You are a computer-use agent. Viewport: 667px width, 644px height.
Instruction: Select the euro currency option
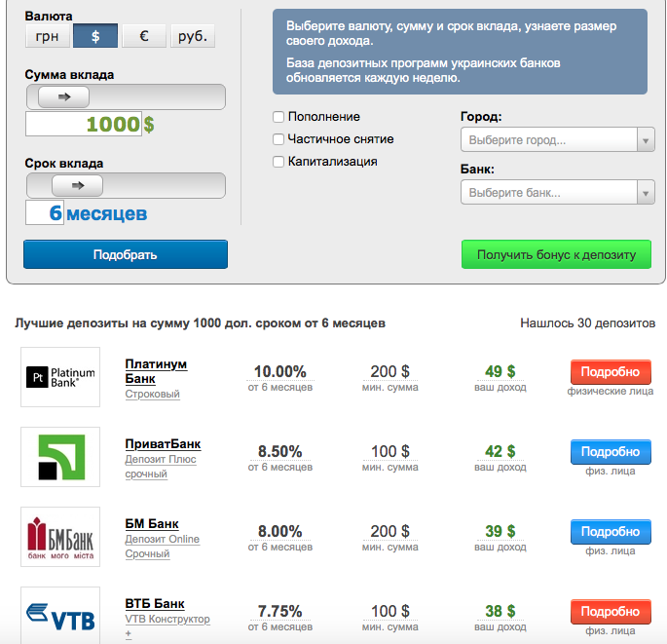coord(144,36)
